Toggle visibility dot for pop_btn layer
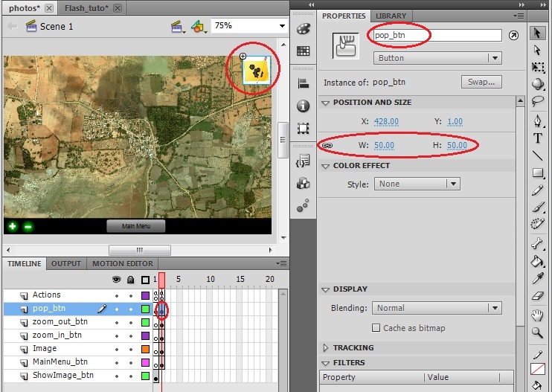Image resolution: width=552 pixels, height=392 pixels. click(117, 309)
